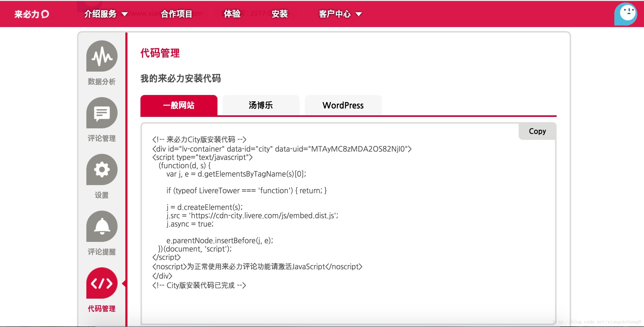644x327 pixels.
Task: Click the City版安装代码已完成 comment line
Action: coord(199,285)
